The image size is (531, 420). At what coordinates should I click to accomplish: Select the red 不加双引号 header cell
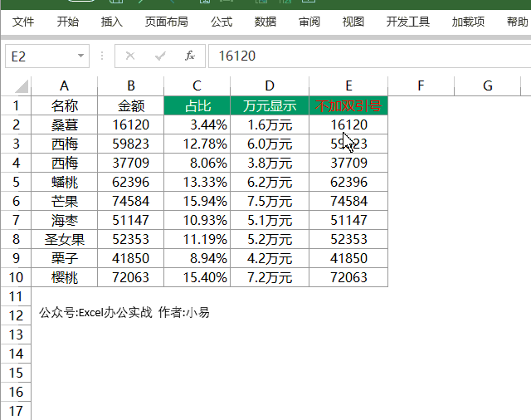(x=348, y=105)
